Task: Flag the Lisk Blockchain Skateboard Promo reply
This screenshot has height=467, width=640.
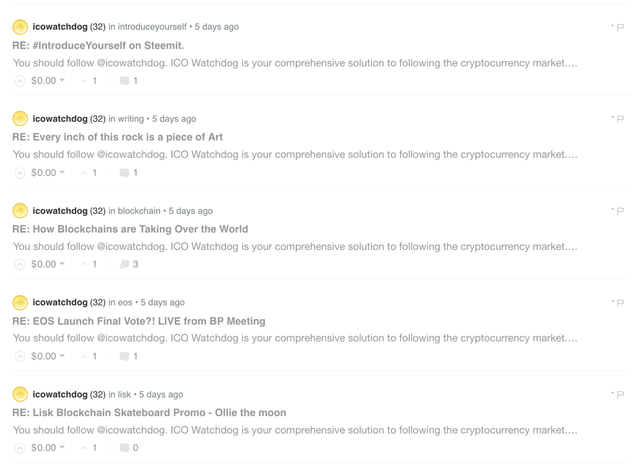Action: coord(620,395)
